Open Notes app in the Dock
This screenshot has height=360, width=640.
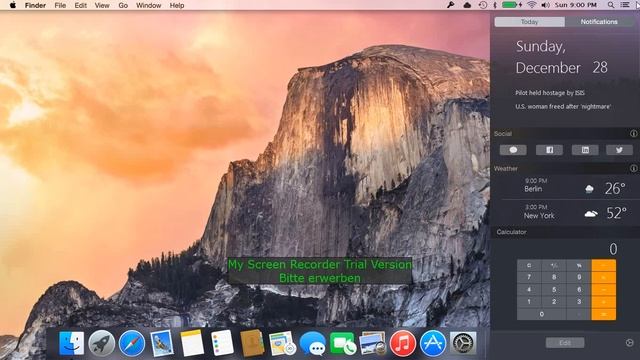coord(192,343)
